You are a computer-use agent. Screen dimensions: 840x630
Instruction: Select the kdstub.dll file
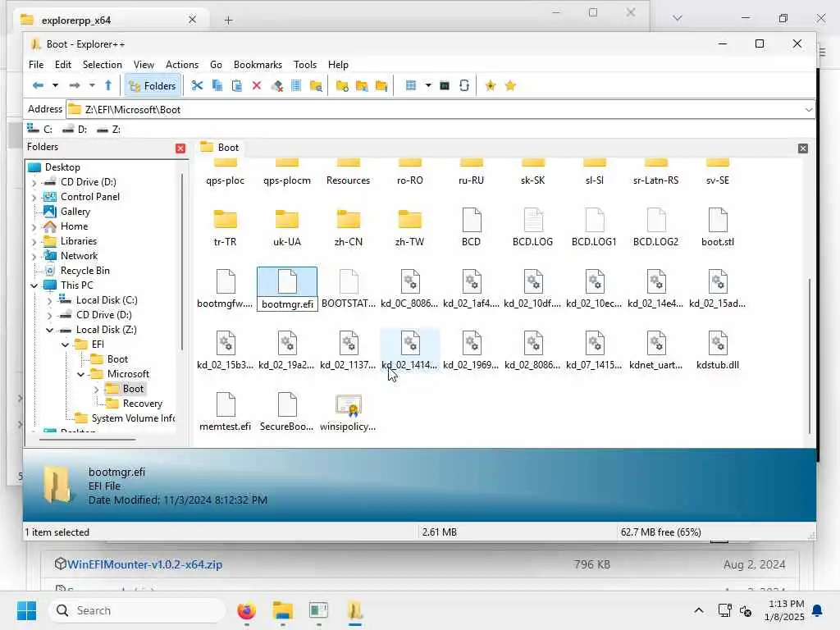point(718,349)
